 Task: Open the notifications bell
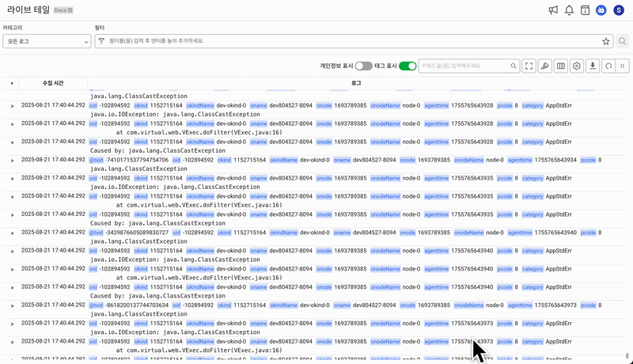[x=569, y=10]
